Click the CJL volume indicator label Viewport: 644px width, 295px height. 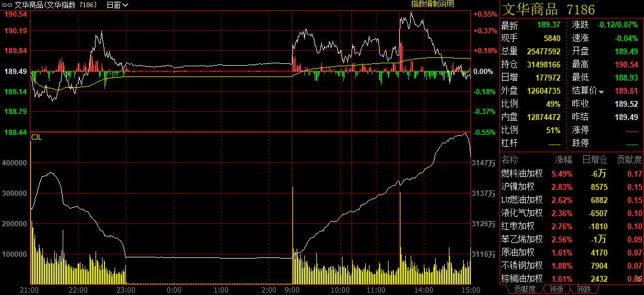coord(36,137)
